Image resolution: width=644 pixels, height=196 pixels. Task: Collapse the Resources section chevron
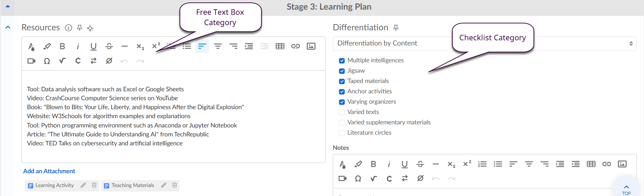point(8,27)
